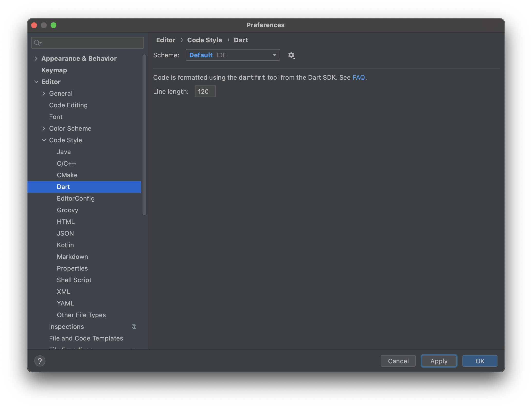Open the dartfmt FAQ link

[x=358, y=77]
